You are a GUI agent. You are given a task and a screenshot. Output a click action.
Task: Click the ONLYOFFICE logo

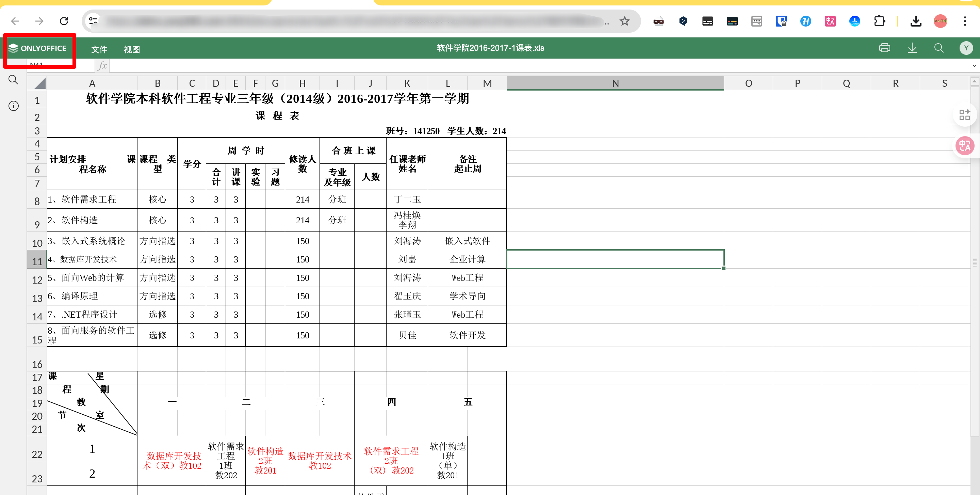(38, 48)
